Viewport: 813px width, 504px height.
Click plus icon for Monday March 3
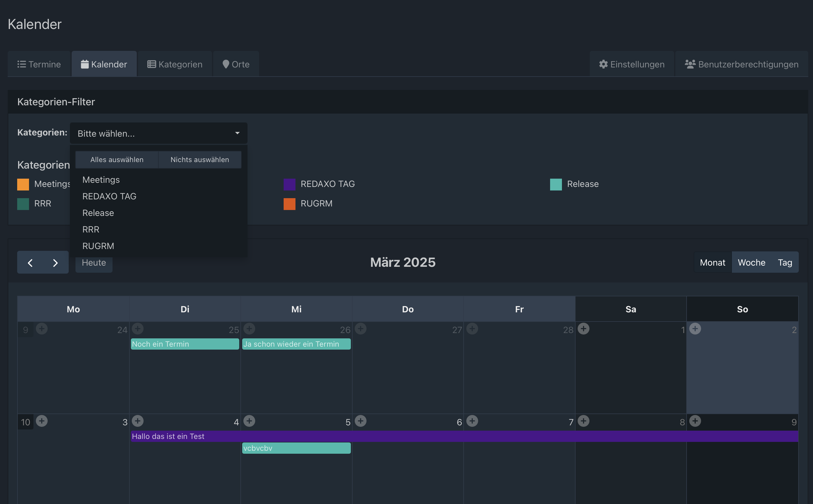pos(42,421)
